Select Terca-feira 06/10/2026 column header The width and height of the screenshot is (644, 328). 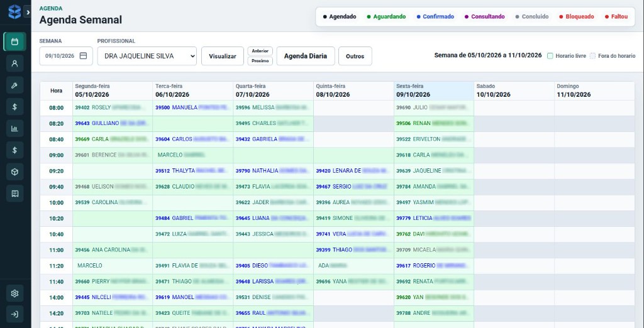(192, 90)
